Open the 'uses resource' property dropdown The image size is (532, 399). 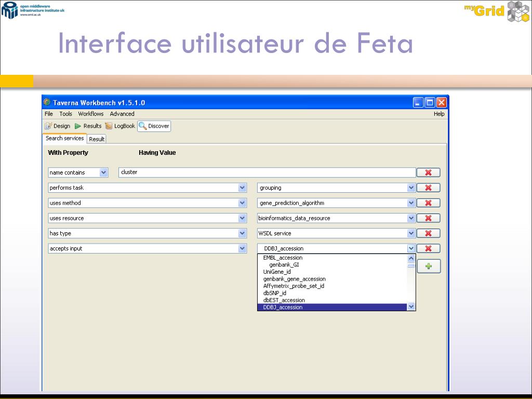coord(242,218)
